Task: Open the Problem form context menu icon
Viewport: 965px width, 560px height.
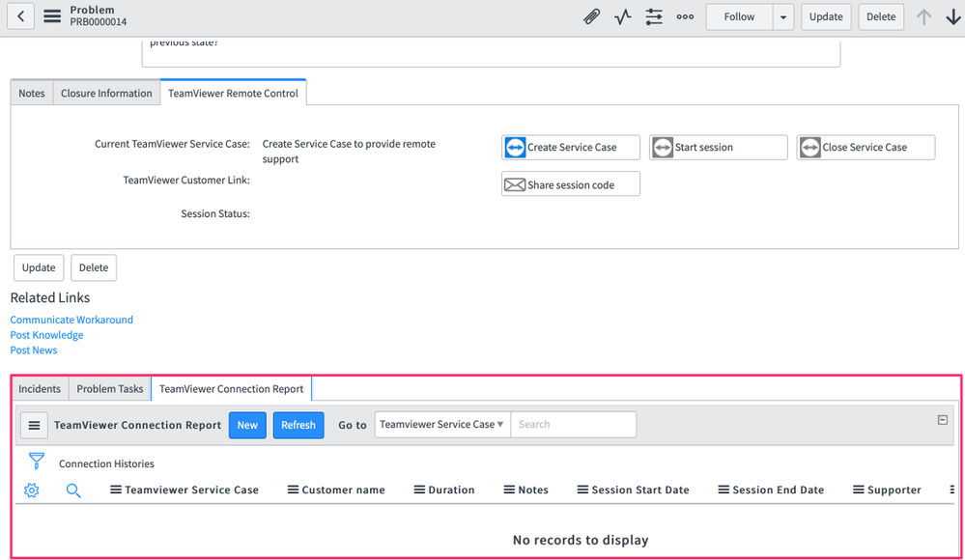Action: pos(52,16)
